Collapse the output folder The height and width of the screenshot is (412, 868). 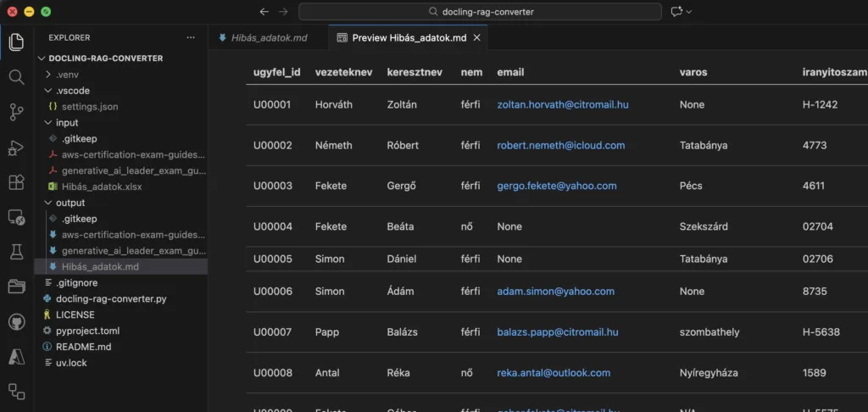coord(70,203)
